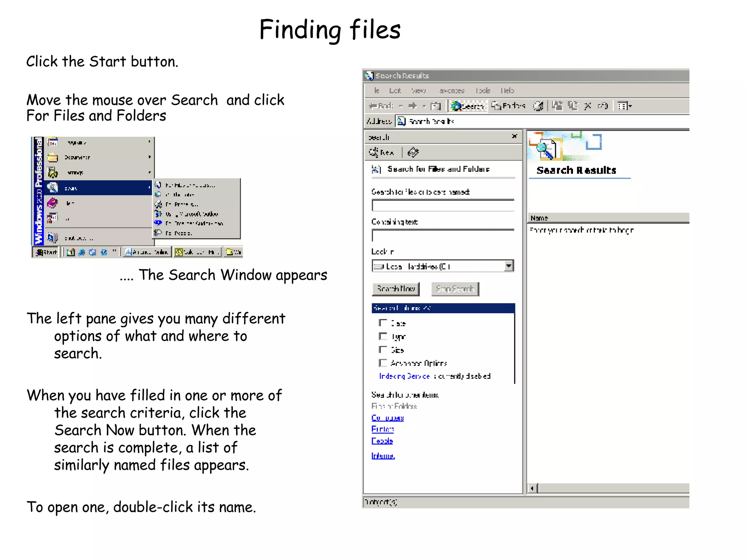Viewport: 747px width, 560px height.
Task: Enable the Advanced Options checkbox
Action: (x=383, y=363)
